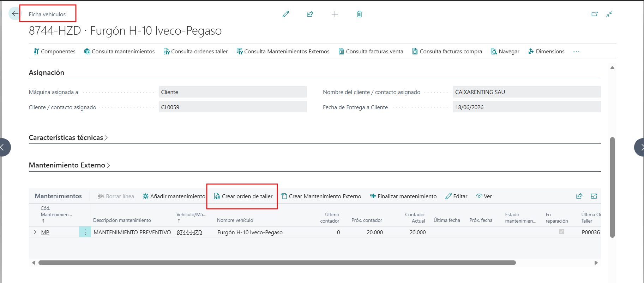Click Crear orden de taller

(x=243, y=196)
